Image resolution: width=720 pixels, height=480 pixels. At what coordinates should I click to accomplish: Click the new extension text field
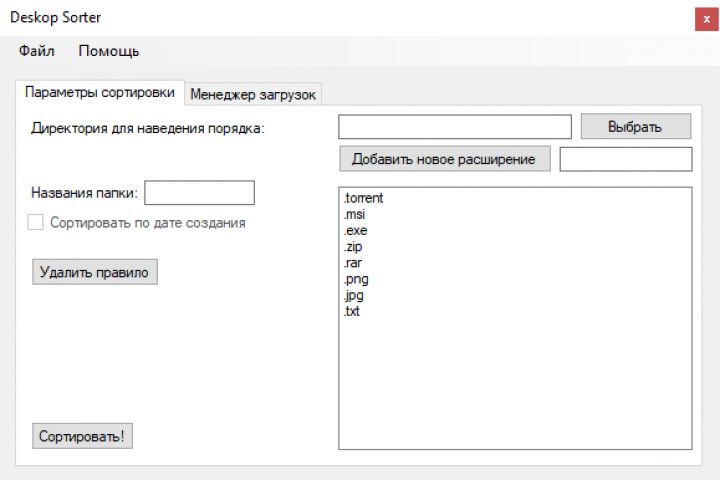click(625, 159)
